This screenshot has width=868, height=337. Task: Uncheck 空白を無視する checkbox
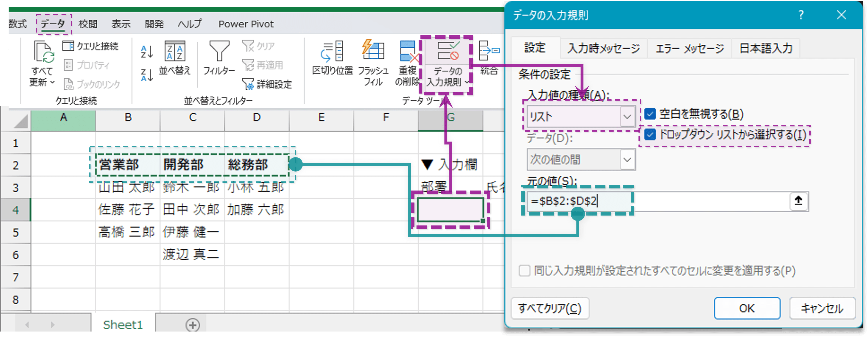click(650, 114)
